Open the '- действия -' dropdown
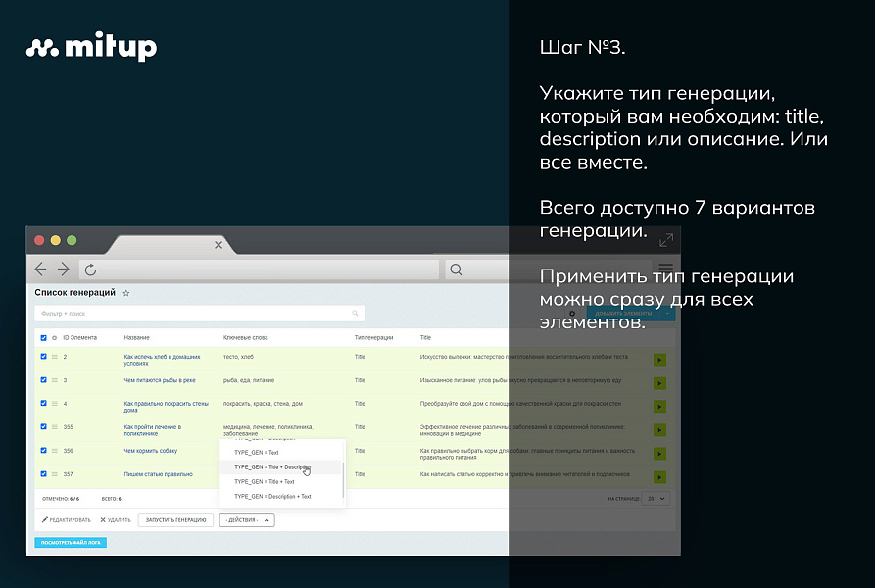The width and height of the screenshot is (875, 588). point(246,520)
